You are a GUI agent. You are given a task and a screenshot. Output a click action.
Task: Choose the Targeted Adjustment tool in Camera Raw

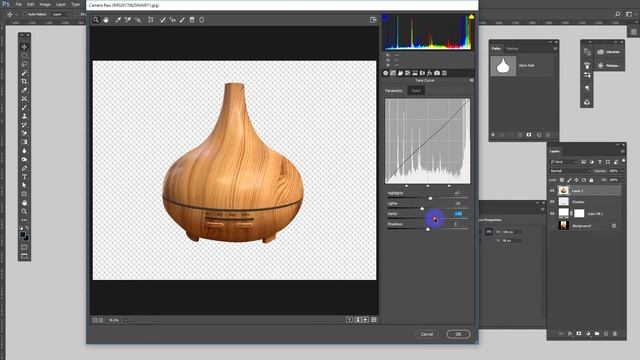click(138, 20)
